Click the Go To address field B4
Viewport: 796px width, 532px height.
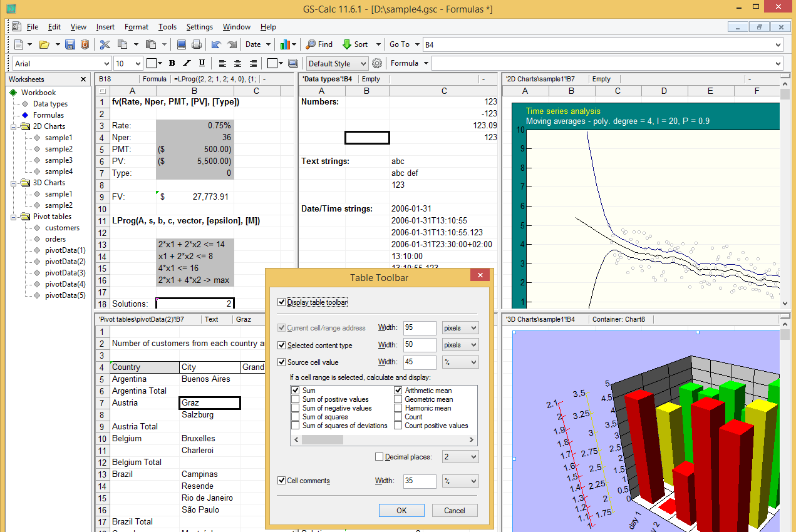[602, 44]
